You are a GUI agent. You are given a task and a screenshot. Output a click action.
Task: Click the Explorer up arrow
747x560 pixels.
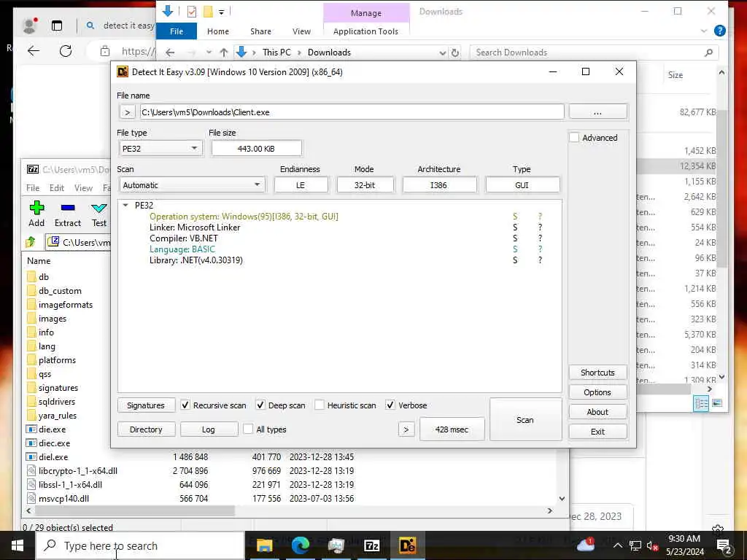pos(224,52)
